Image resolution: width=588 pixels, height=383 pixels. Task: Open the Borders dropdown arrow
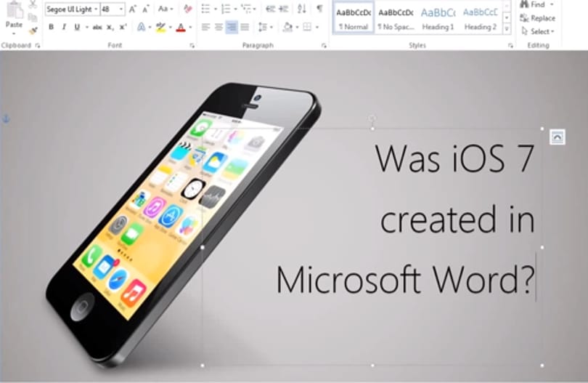317,27
